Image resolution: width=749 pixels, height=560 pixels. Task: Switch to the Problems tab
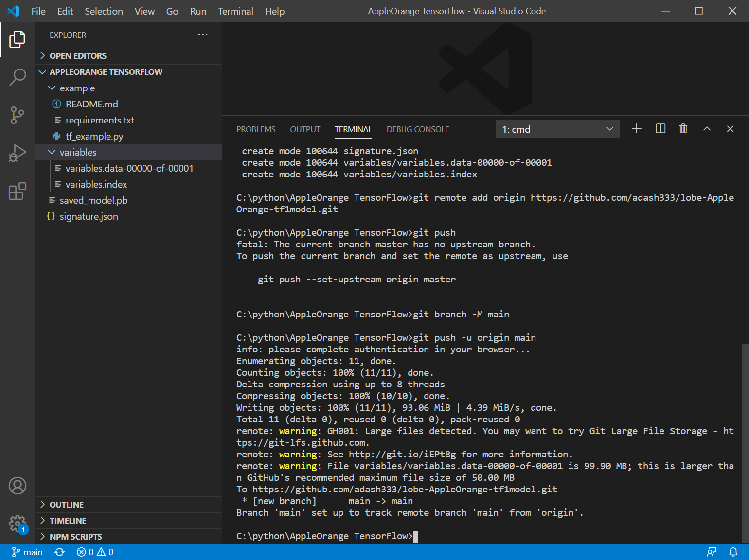coord(256,129)
